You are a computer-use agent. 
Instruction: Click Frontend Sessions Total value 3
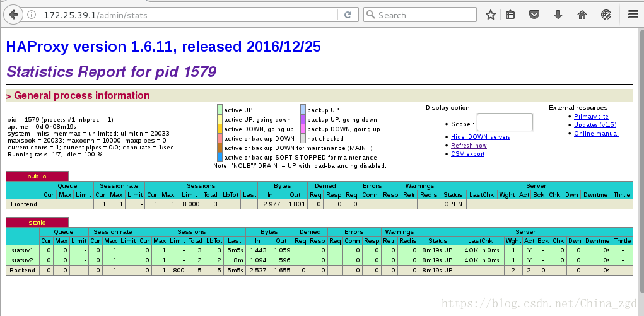[x=216, y=204]
